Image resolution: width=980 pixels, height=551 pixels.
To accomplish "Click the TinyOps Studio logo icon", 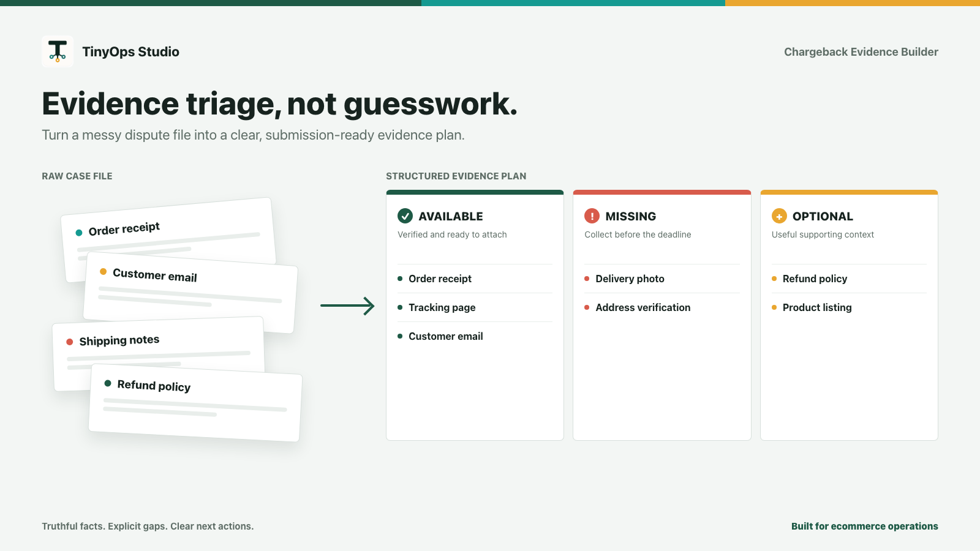I will click(x=58, y=51).
